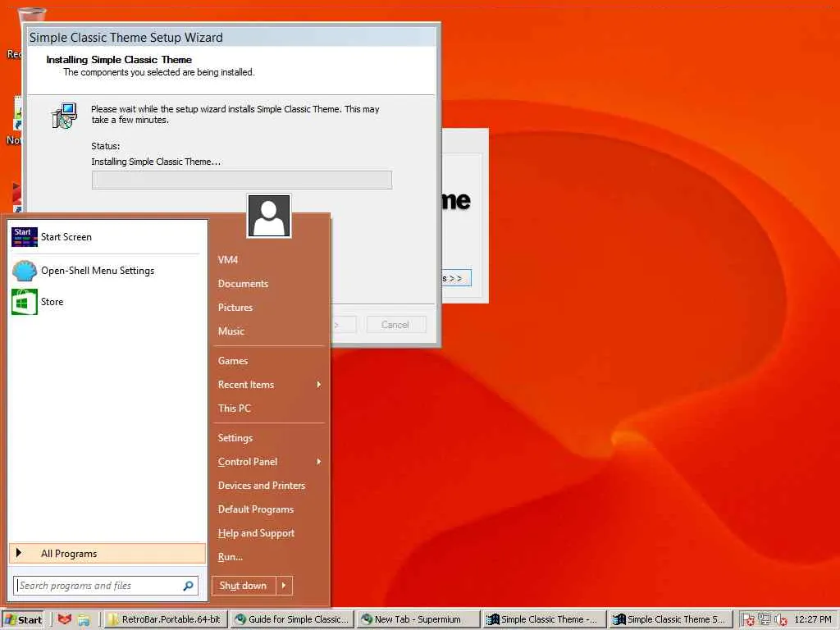
Task: Expand All Programs list
Action: (x=107, y=554)
